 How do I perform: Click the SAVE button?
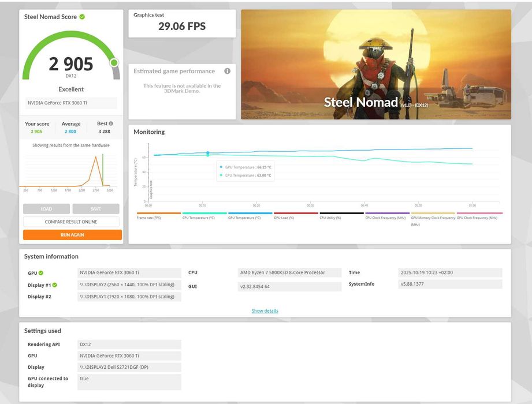click(96, 209)
